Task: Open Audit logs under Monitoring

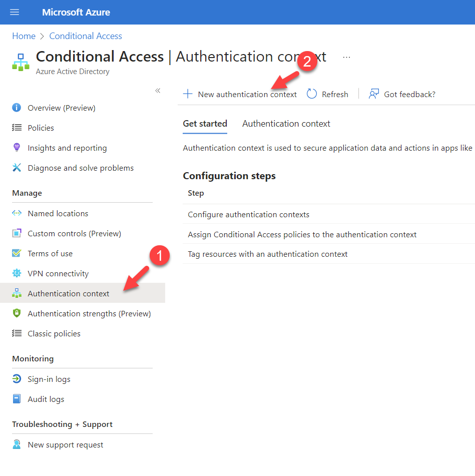Action: (x=46, y=399)
